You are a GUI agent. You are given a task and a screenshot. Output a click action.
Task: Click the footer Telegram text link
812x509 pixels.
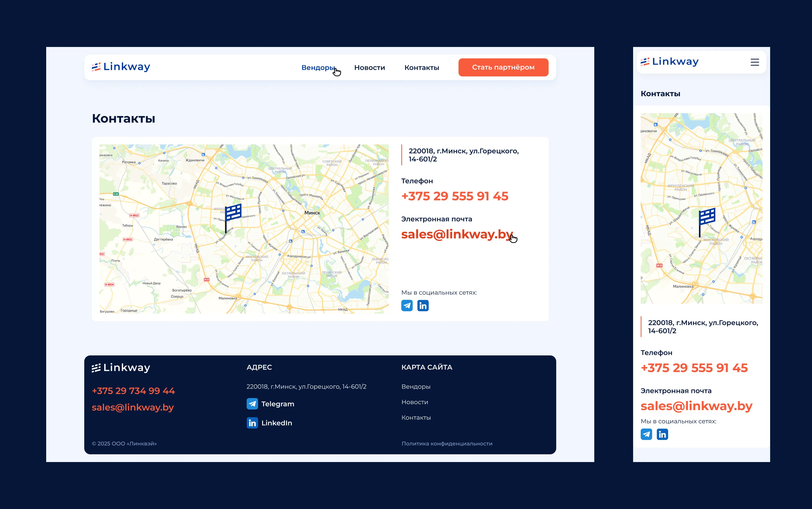point(278,404)
